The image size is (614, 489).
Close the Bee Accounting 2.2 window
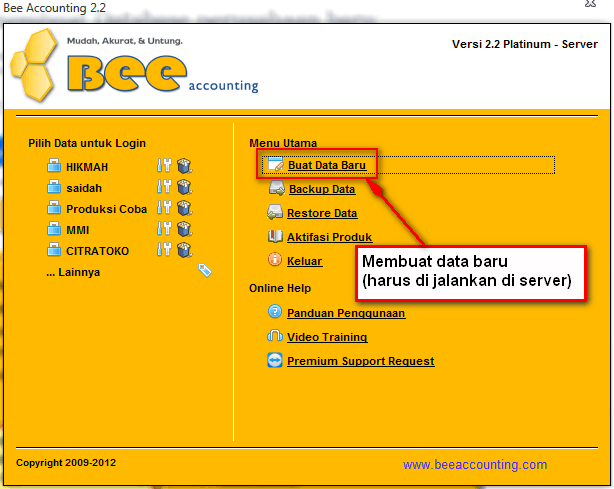591,3
